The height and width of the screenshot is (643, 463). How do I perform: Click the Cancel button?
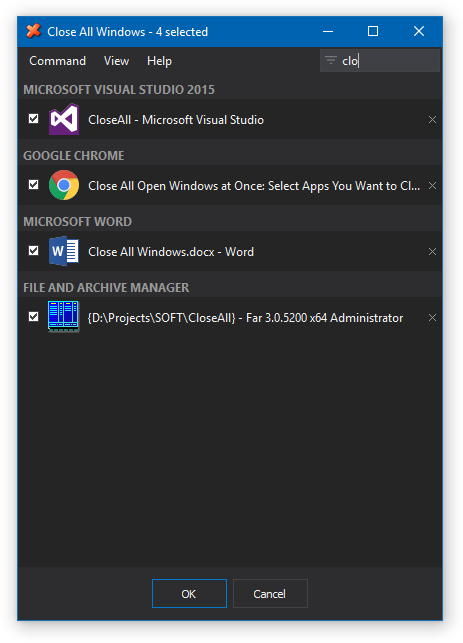click(x=270, y=593)
